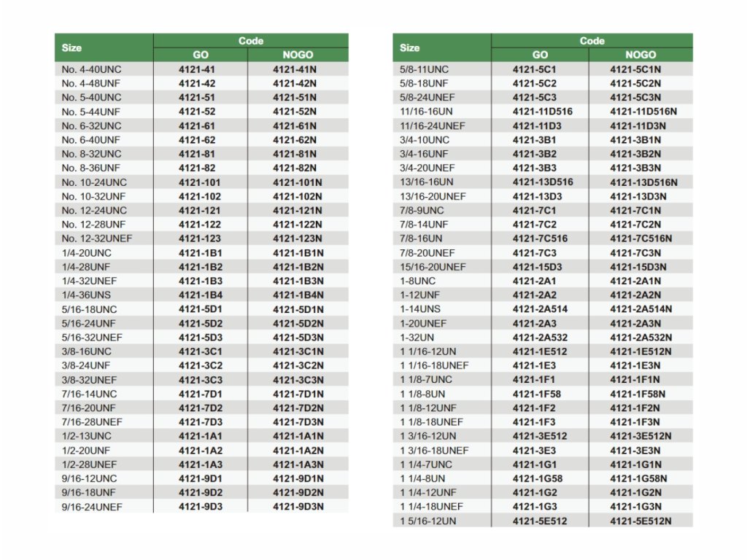The width and height of the screenshot is (747, 560).
Task: Click the right table's Code header
Action: click(592, 41)
